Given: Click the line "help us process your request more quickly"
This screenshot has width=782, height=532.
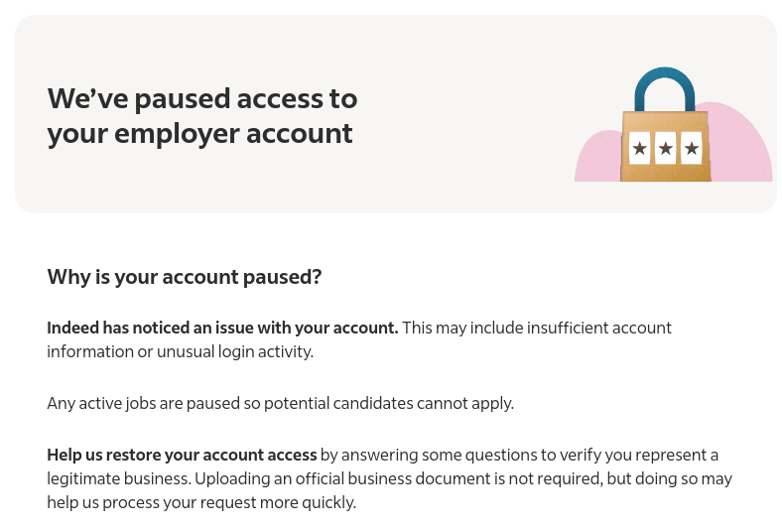Looking at the screenshot, I should tap(201, 502).
